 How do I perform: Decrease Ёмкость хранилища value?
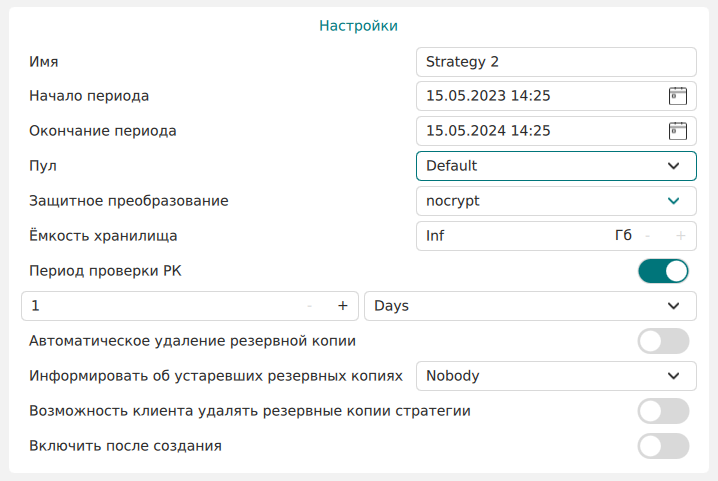coord(648,236)
